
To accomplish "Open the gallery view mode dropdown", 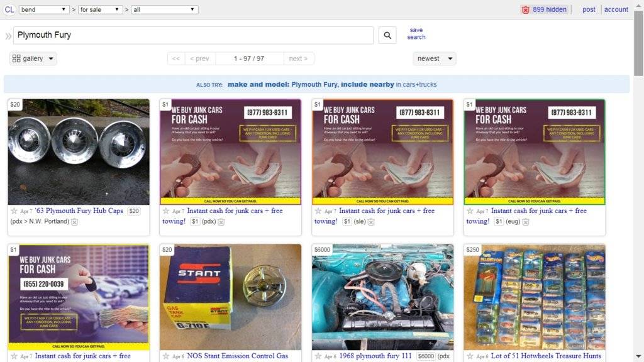I will click(33, 58).
